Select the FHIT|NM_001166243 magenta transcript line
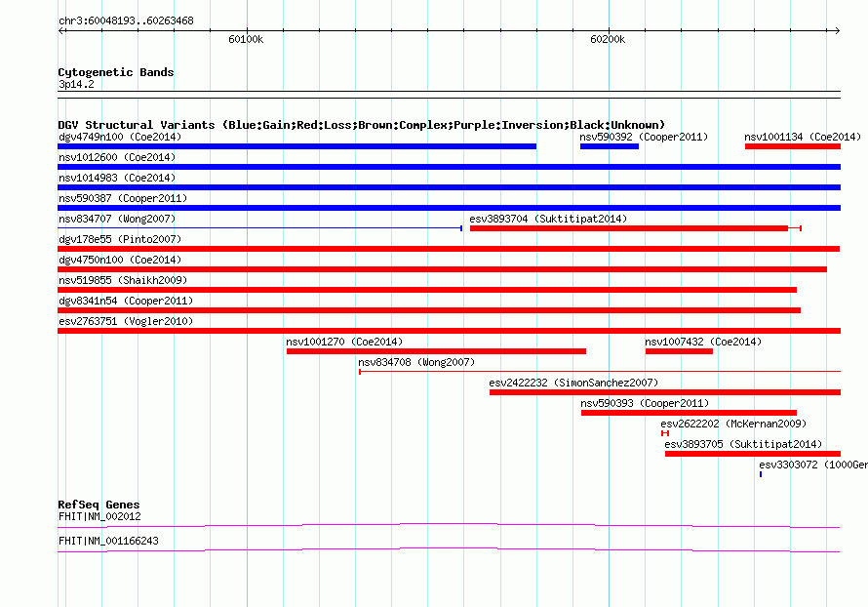Screen dimensions: 868x607 click(x=449, y=549)
